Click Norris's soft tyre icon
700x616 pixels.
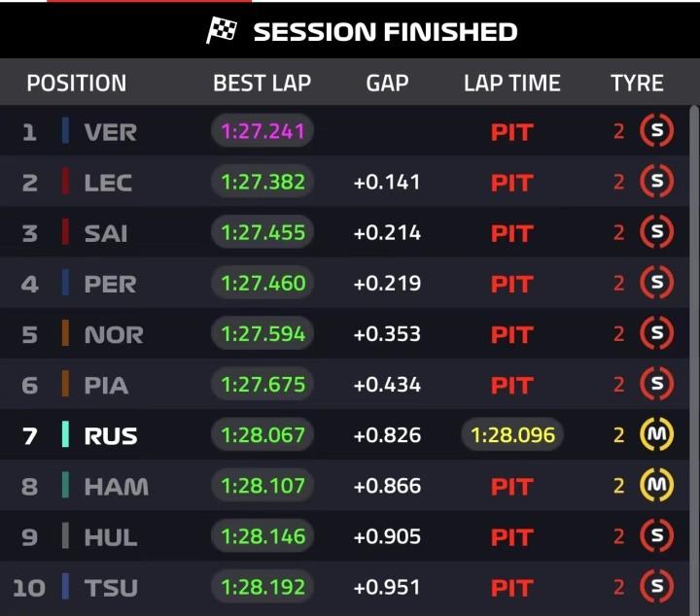[x=657, y=333]
